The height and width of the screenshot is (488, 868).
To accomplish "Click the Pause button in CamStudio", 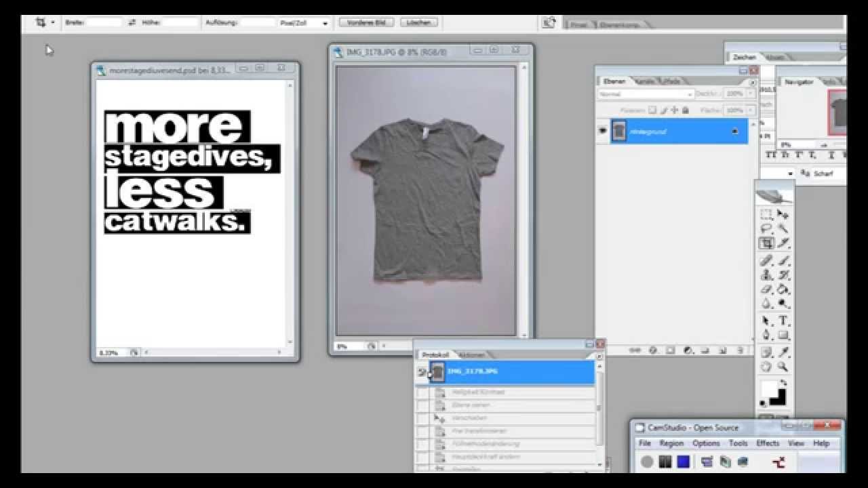I will click(665, 462).
